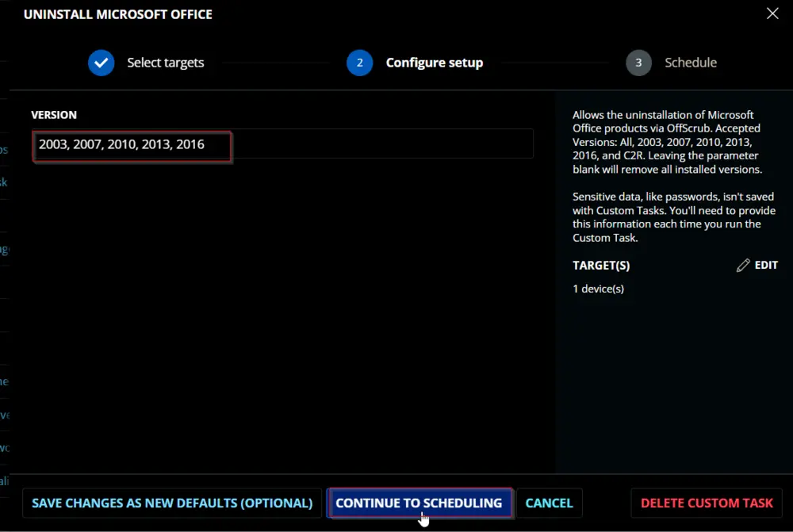Viewport: 793px width, 532px height.
Task: Delete the custom task
Action: pos(707,503)
